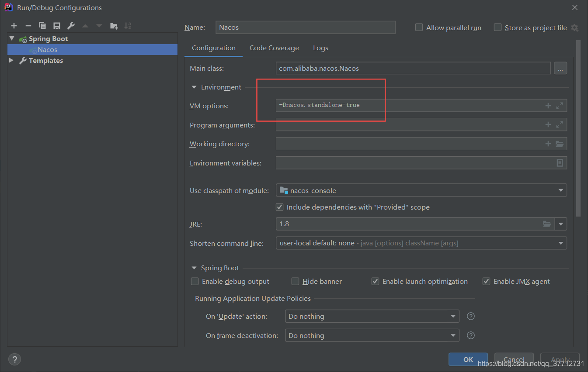Collapse the Spring Boot settings section
The image size is (588, 372).
click(x=194, y=268)
